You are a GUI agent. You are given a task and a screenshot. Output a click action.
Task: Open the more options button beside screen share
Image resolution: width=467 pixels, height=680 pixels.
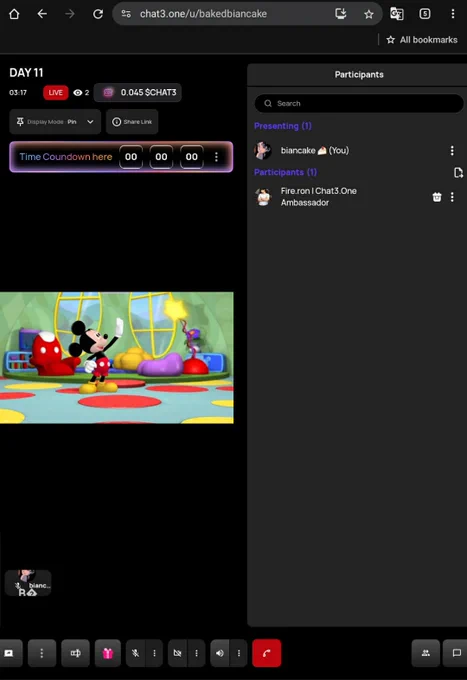pos(42,653)
